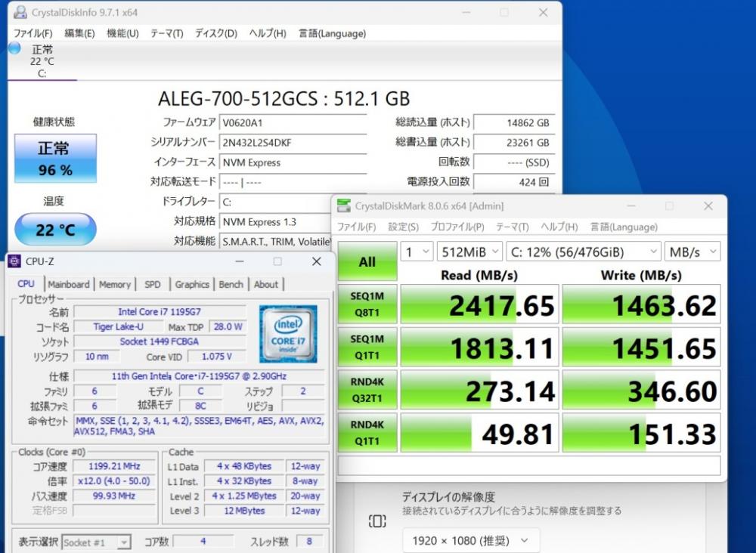Click the firmware field V0620A1
Viewport: 756px width, 553px height.
[x=293, y=122]
